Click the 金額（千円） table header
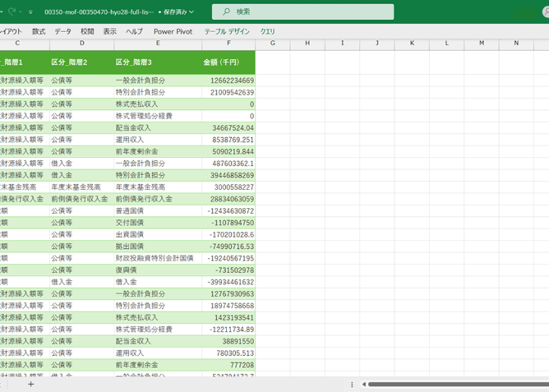This screenshot has width=549, height=392. point(229,62)
